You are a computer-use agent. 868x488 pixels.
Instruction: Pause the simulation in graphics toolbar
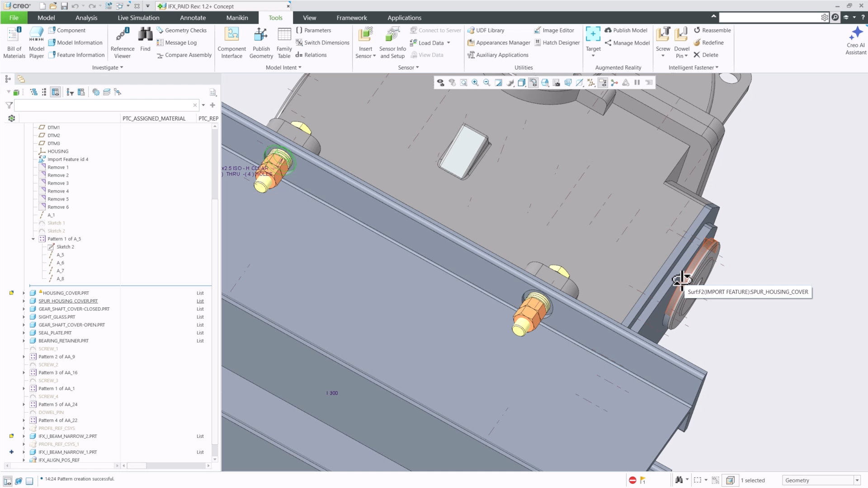[x=637, y=83]
